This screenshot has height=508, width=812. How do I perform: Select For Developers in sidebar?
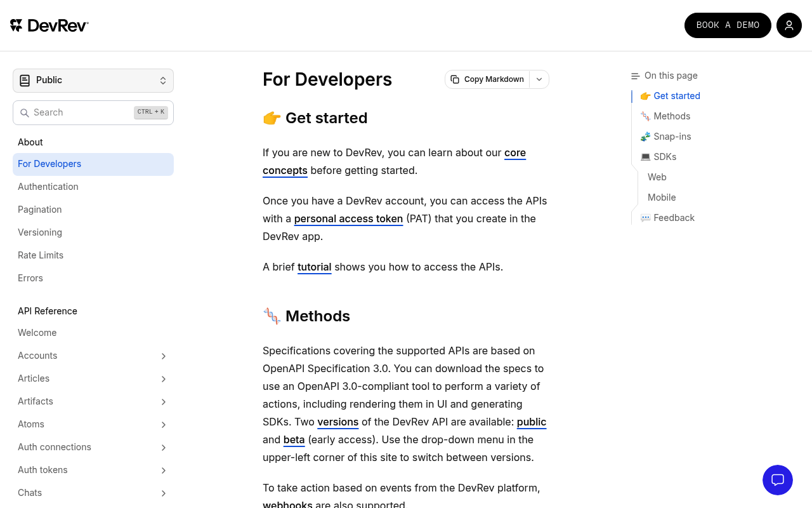point(93,164)
